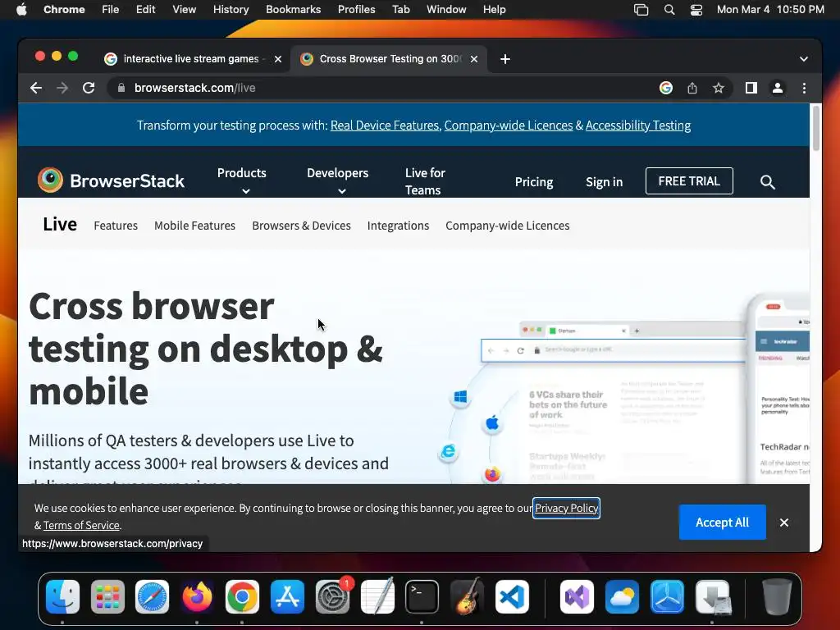Click the menu bar date and time
Image resolution: width=840 pixels, height=630 pixels.
point(770,10)
